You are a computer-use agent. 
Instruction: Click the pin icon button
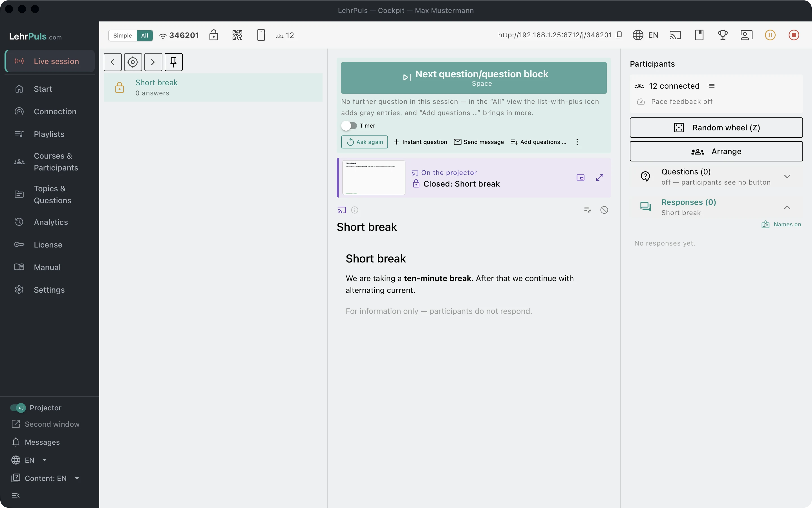[173, 62]
